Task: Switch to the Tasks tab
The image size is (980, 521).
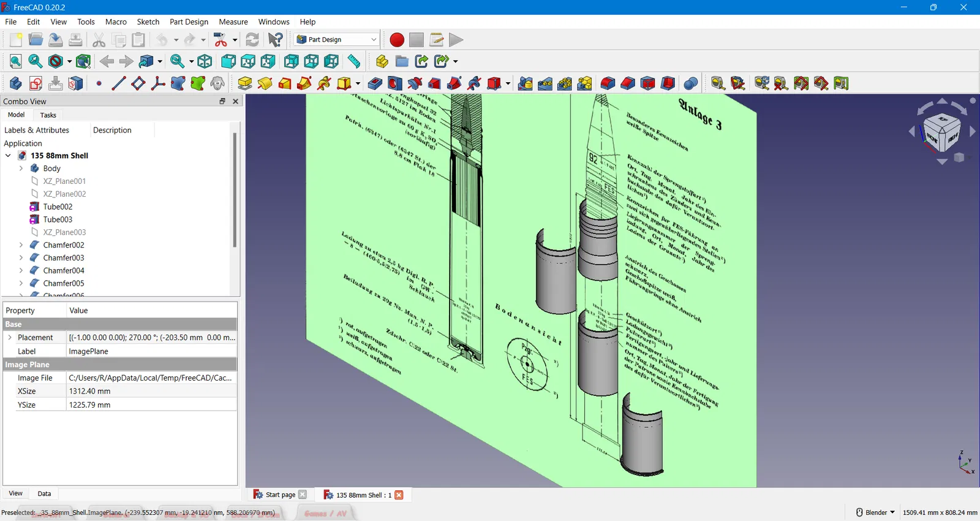Action: click(x=48, y=115)
